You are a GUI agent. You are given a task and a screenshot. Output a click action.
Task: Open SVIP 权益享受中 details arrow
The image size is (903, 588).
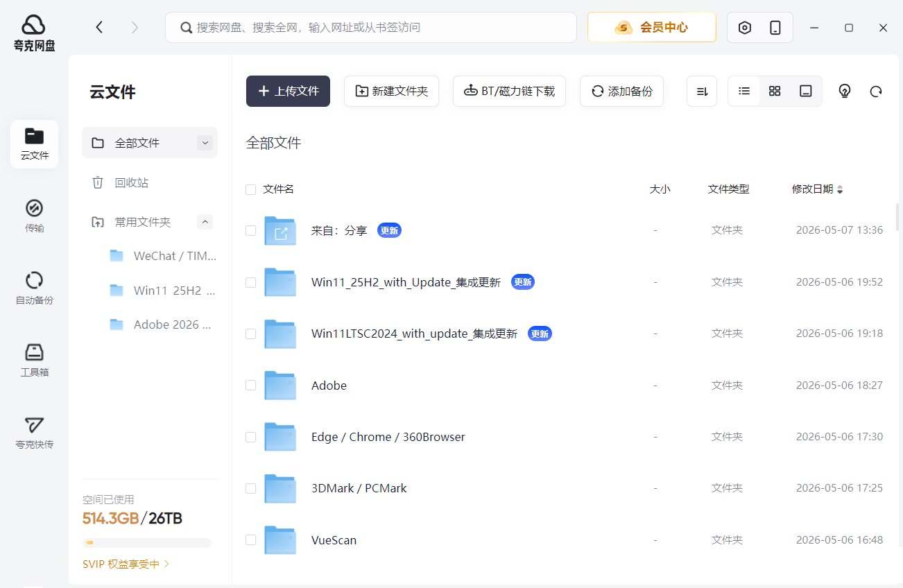click(x=166, y=564)
